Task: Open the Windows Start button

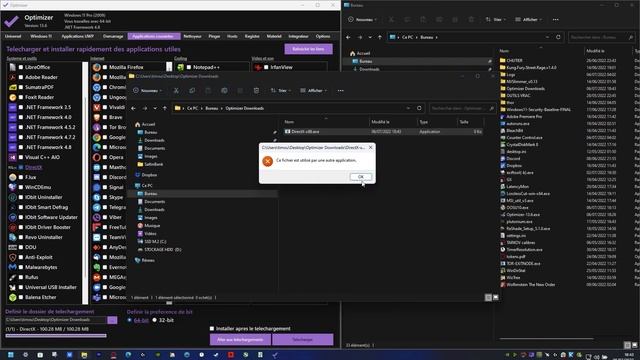Action: 11,355
